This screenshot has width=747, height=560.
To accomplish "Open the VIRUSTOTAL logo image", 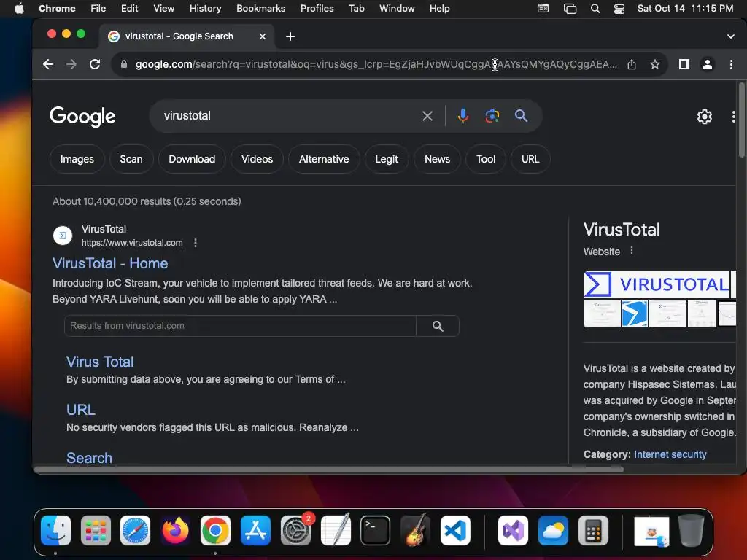I will click(x=657, y=284).
